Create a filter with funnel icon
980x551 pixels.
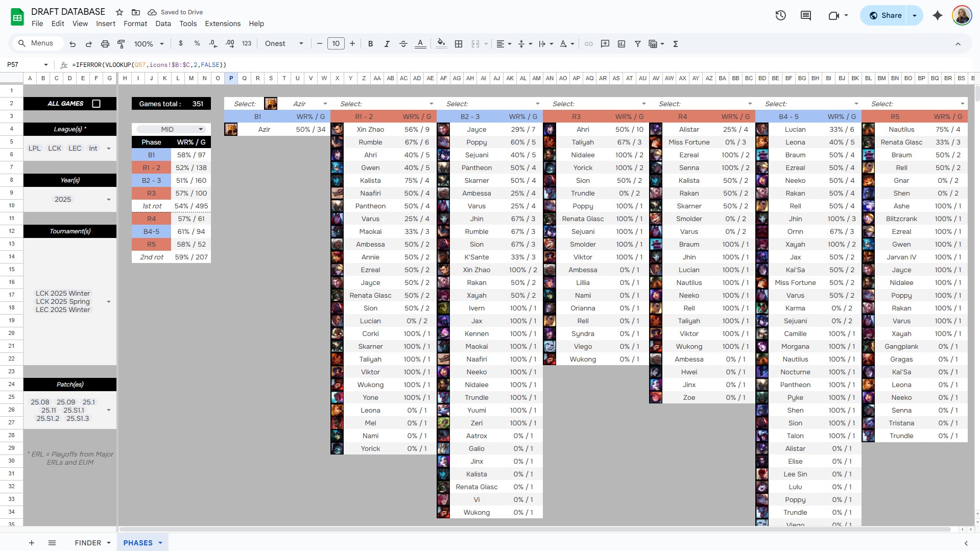(638, 44)
